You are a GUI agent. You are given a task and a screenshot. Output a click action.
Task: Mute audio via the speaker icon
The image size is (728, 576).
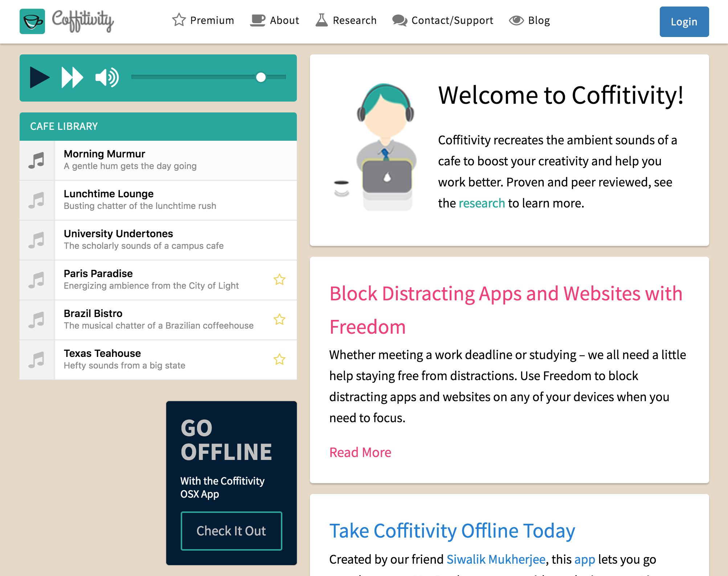(106, 77)
